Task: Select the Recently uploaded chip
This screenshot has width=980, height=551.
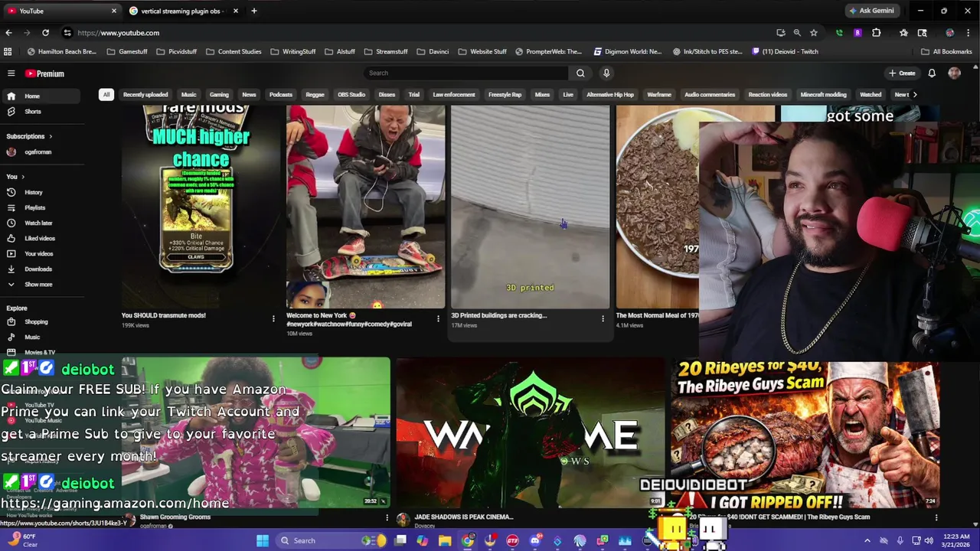Action: tap(145, 94)
